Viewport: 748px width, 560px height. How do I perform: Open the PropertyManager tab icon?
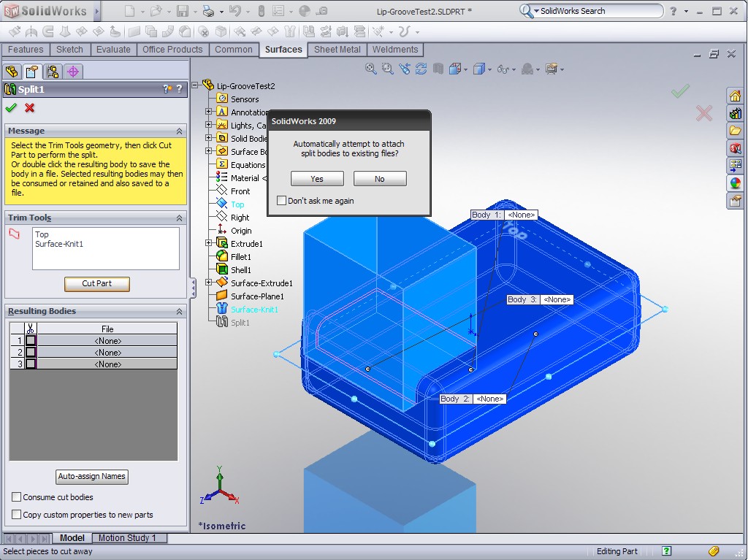coord(31,72)
